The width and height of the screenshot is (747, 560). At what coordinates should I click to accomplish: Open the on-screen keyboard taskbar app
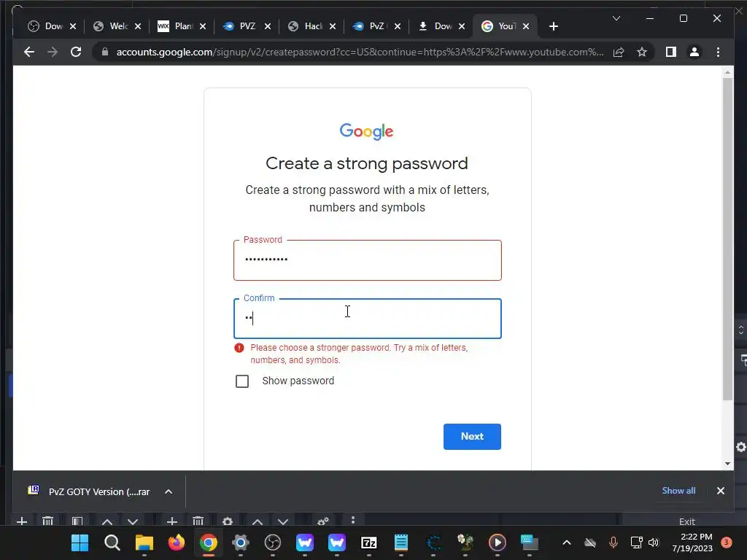point(530,542)
